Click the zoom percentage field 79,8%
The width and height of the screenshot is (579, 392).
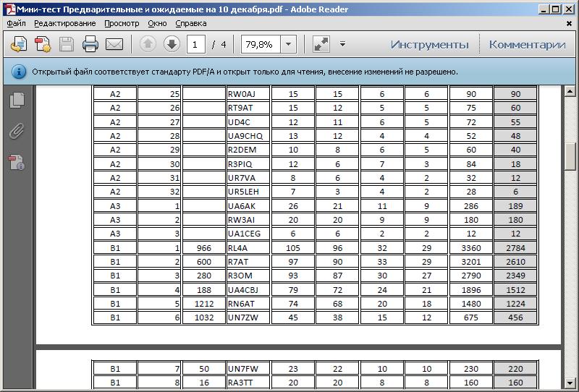[261, 45]
